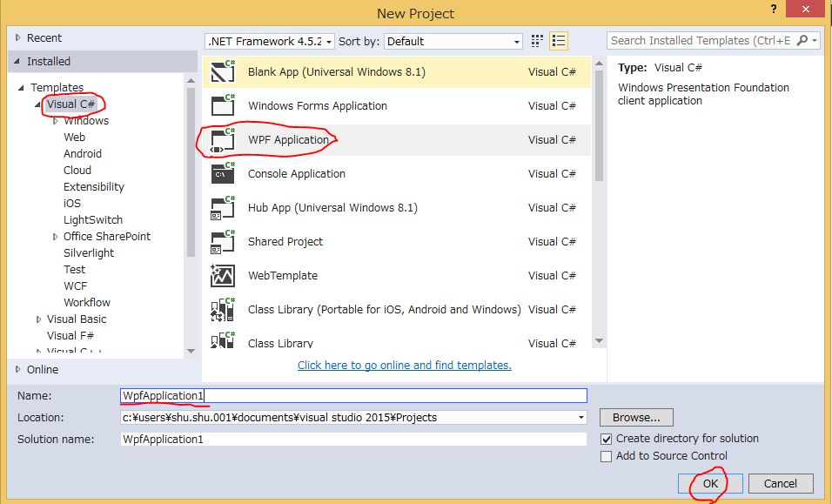The height and width of the screenshot is (504, 832).
Task: Open help via the question mark icon
Action: coord(774,10)
